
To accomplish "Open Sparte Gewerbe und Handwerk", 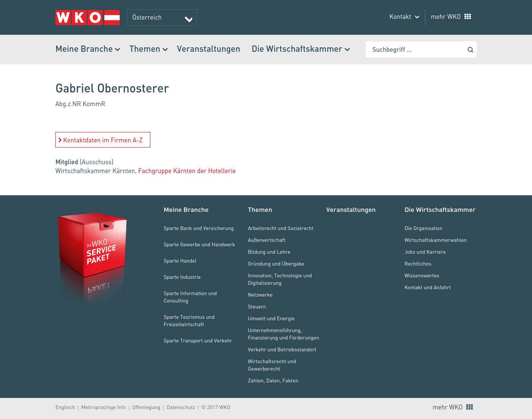I will tap(199, 244).
